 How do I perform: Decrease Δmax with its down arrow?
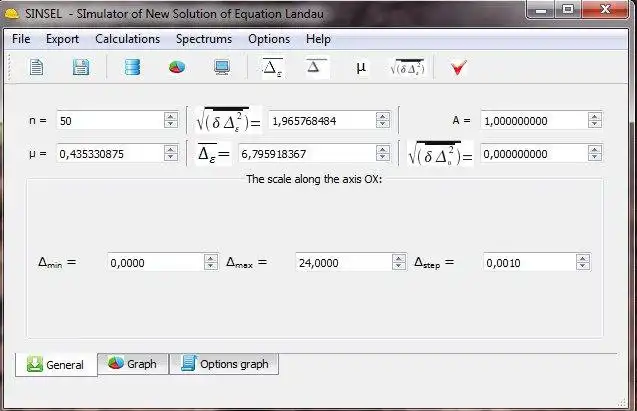pos(399,266)
